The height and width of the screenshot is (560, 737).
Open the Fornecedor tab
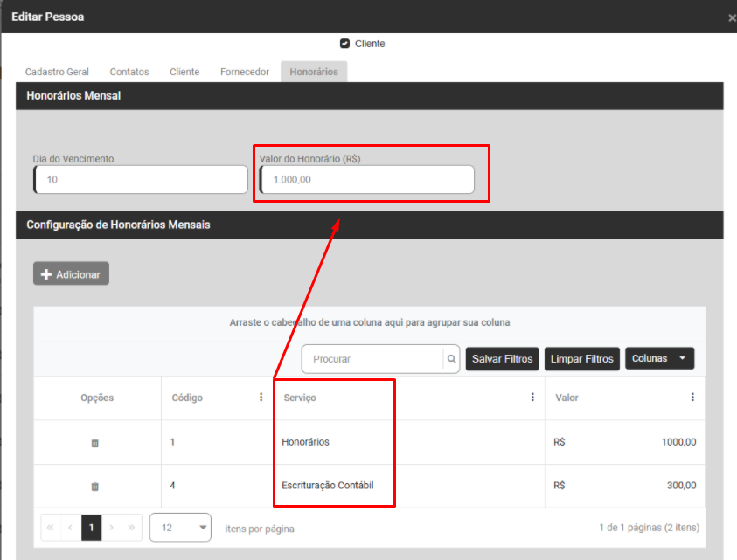tap(245, 72)
